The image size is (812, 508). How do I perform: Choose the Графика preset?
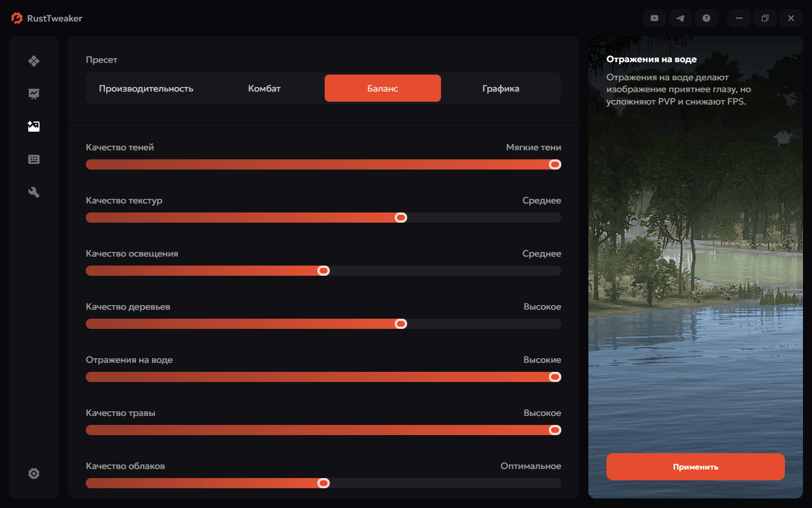pyautogui.click(x=501, y=88)
